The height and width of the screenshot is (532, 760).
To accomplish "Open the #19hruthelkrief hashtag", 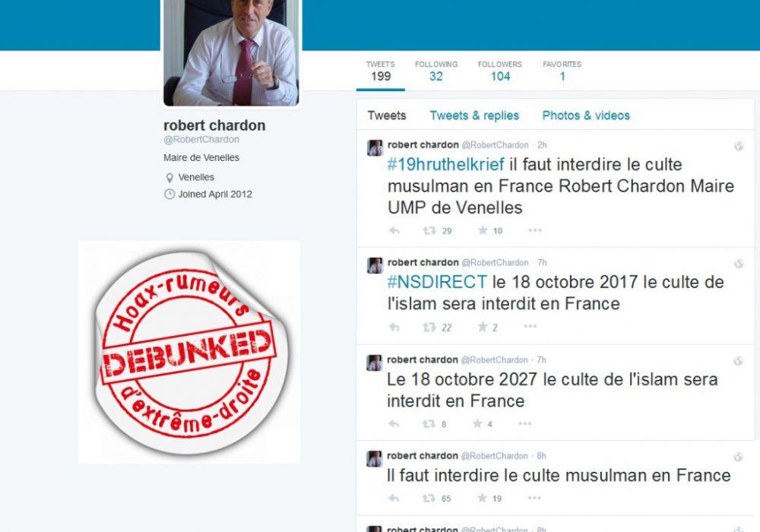I will (446, 165).
